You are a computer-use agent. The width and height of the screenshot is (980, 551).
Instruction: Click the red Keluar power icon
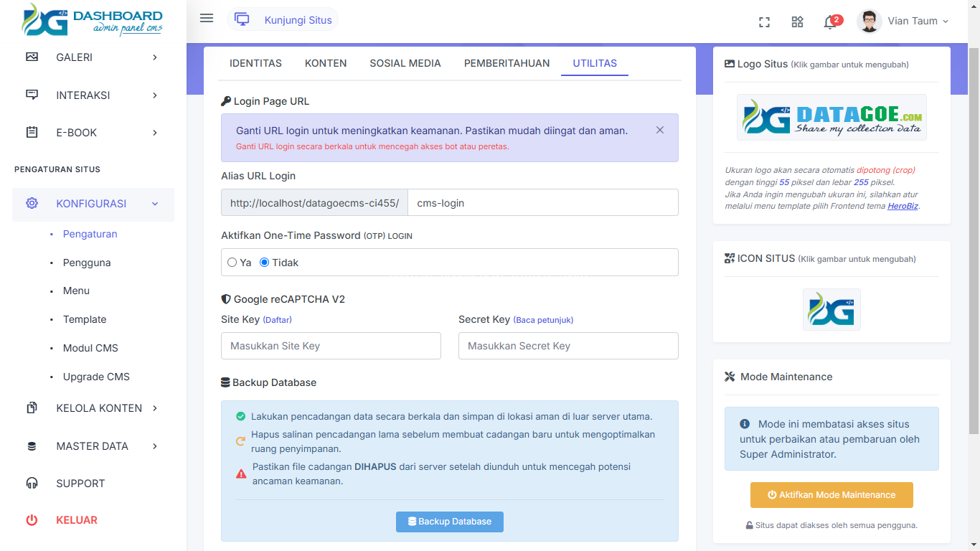click(x=32, y=520)
